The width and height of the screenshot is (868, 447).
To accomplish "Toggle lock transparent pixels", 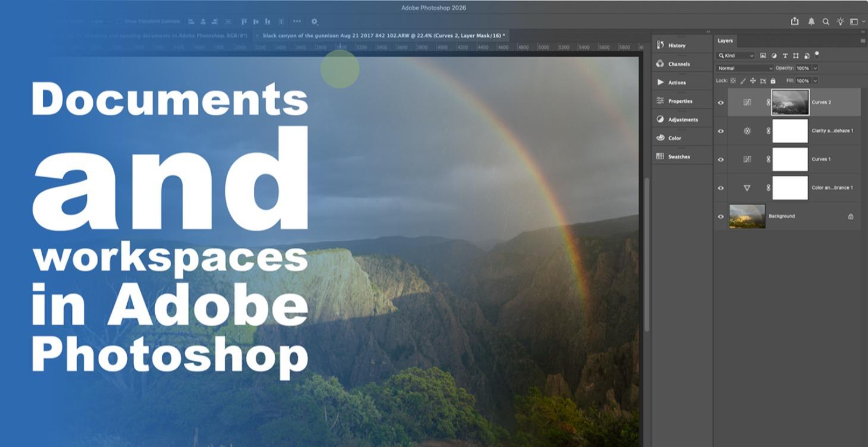I will tap(733, 81).
